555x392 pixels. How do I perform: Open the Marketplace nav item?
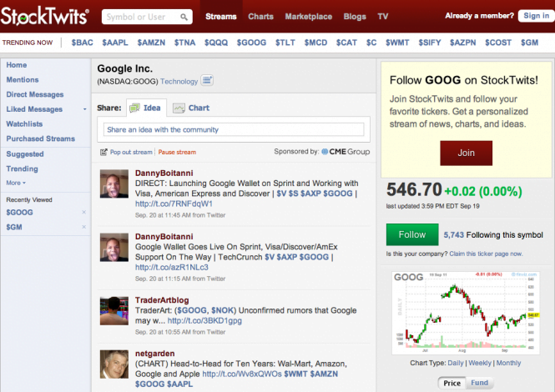[x=308, y=16]
